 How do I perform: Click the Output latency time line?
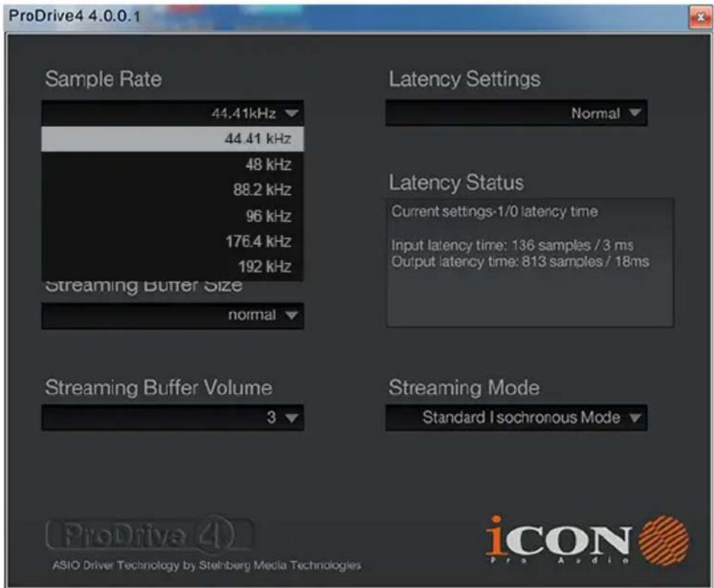point(520,262)
